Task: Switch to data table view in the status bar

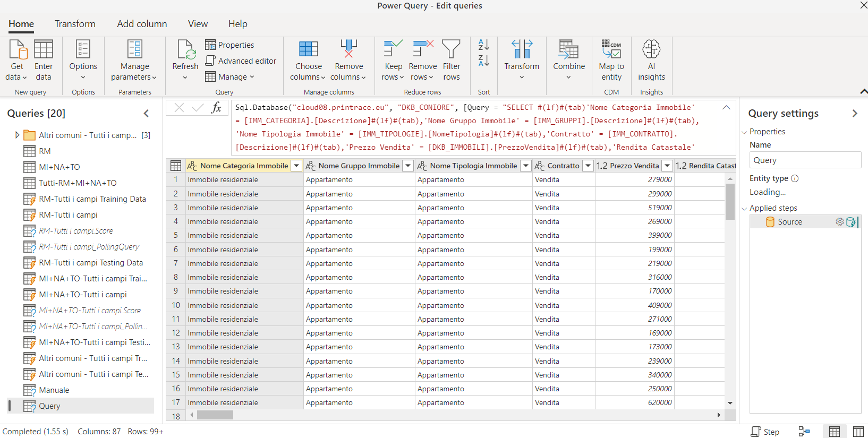Action: pyautogui.click(x=835, y=432)
